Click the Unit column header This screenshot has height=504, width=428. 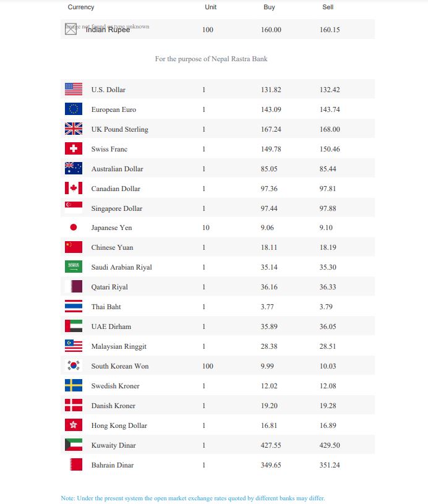click(211, 7)
